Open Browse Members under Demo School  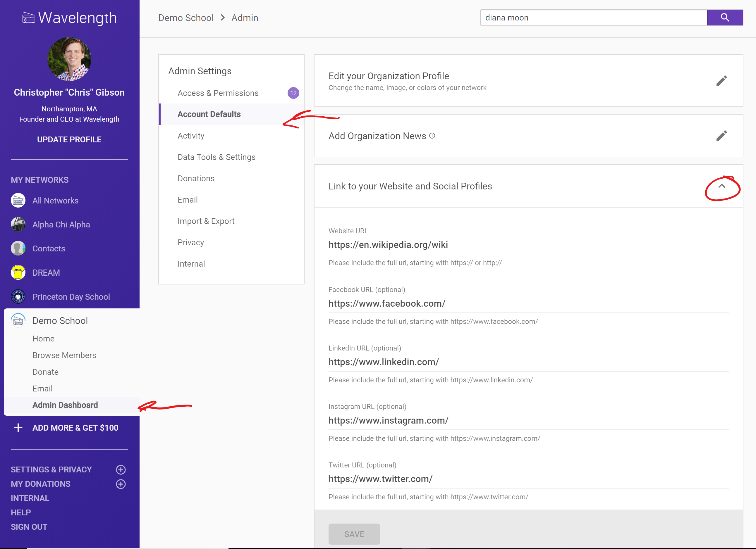(x=64, y=355)
